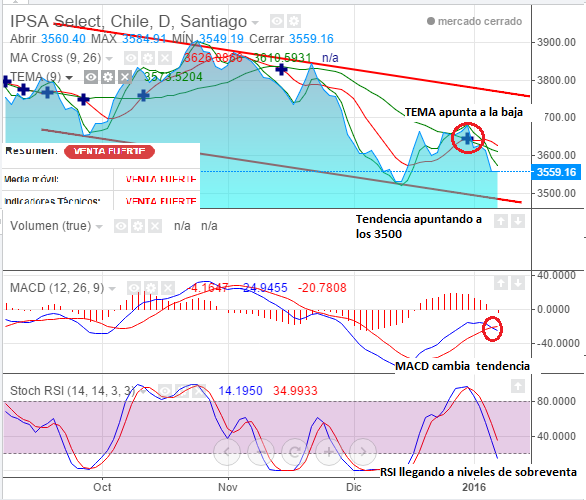Click the Dic label on time axis
The height and width of the screenshot is (500, 586).
click(354, 487)
